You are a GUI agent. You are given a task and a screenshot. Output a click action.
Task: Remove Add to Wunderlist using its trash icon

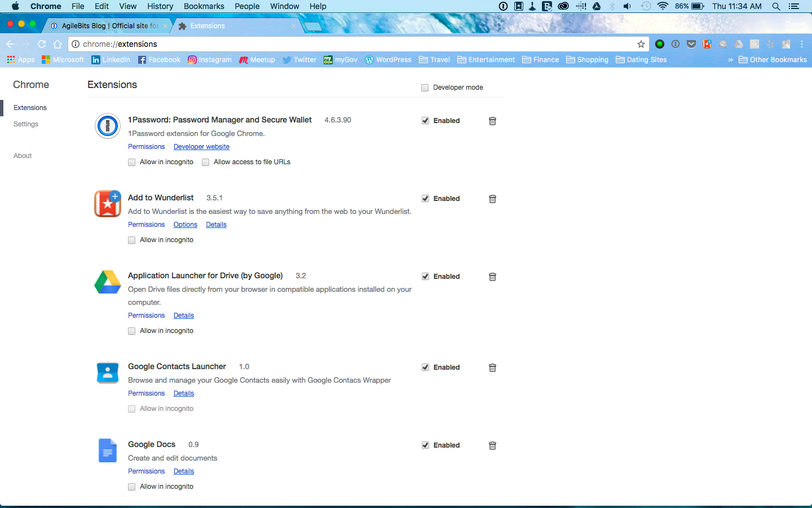(492, 199)
